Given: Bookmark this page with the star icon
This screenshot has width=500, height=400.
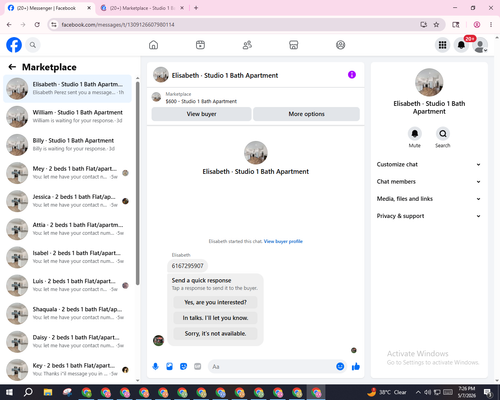Looking at the screenshot, I should 436,25.
